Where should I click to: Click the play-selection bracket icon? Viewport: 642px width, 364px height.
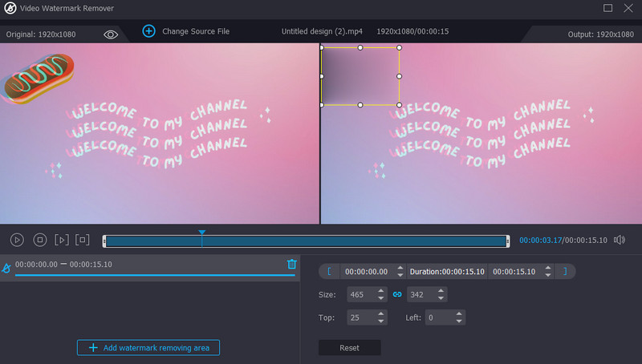click(62, 240)
